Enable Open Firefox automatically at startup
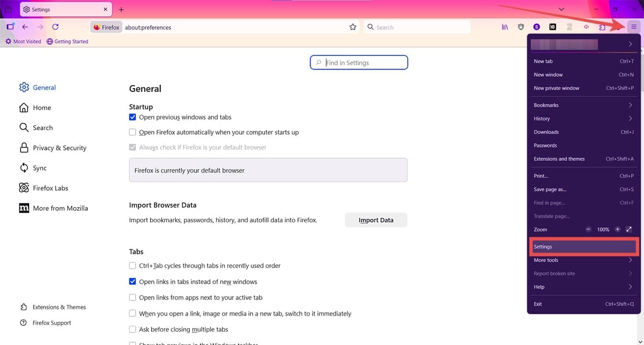 click(x=133, y=132)
